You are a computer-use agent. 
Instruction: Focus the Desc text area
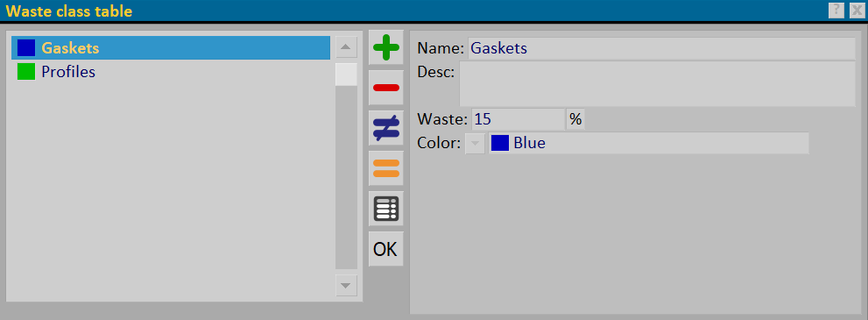click(658, 84)
